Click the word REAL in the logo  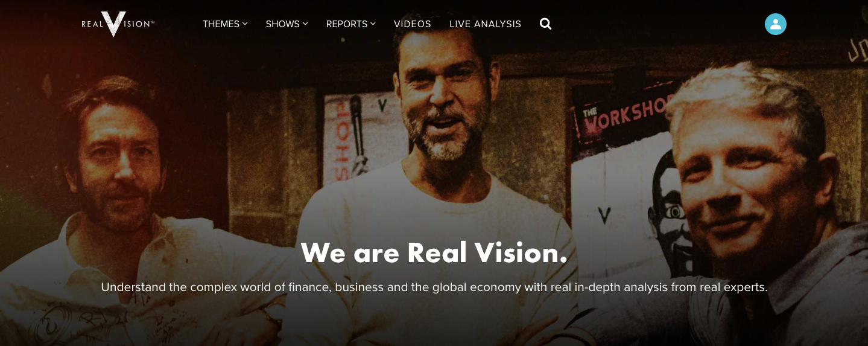[x=92, y=24]
